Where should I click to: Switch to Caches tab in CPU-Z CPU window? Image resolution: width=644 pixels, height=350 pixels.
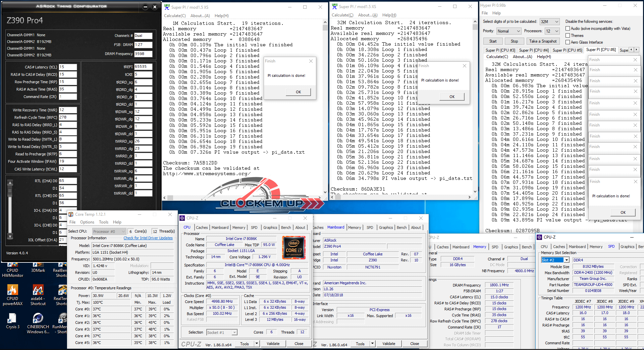click(202, 228)
